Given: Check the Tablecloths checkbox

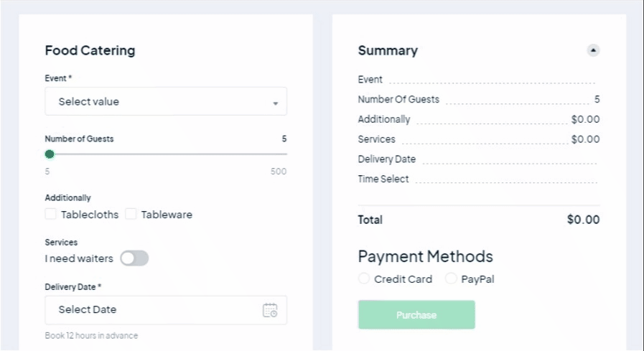Looking at the screenshot, I should pos(51,214).
